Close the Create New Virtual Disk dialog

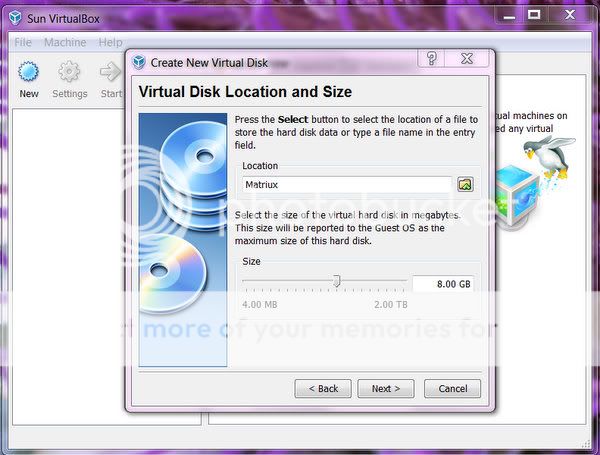click(x=467, y=59)
